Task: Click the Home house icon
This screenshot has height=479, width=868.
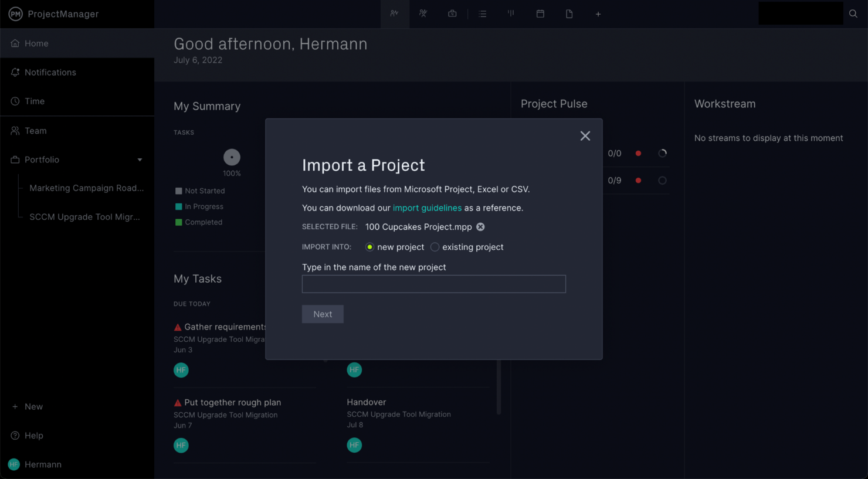Action: pos(15,43)
